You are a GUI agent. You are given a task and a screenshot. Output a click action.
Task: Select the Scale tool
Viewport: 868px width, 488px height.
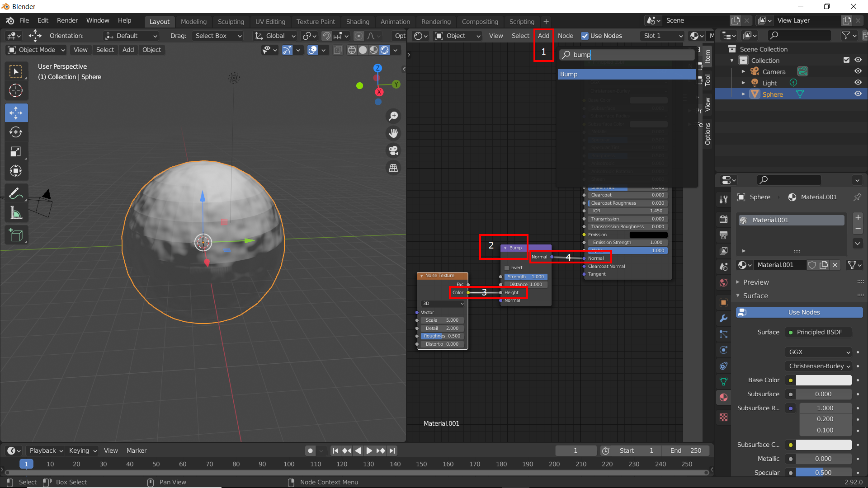(16, 151)
